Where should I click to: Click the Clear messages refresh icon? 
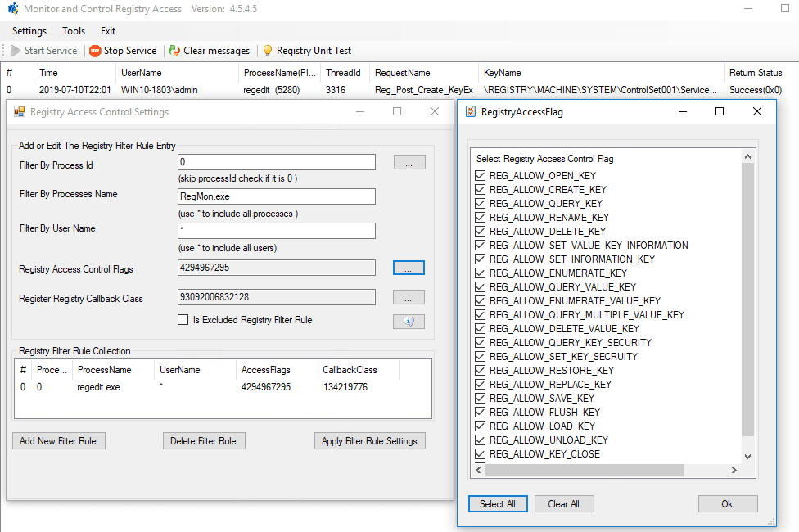click(174, 51)
